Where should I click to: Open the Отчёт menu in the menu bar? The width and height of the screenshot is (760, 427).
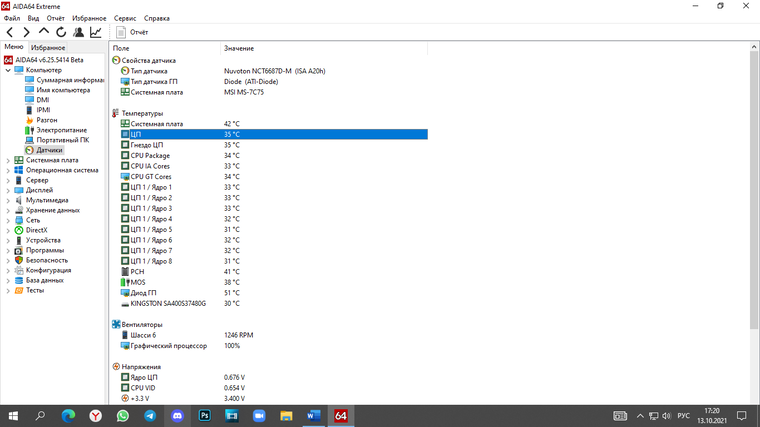55,18
